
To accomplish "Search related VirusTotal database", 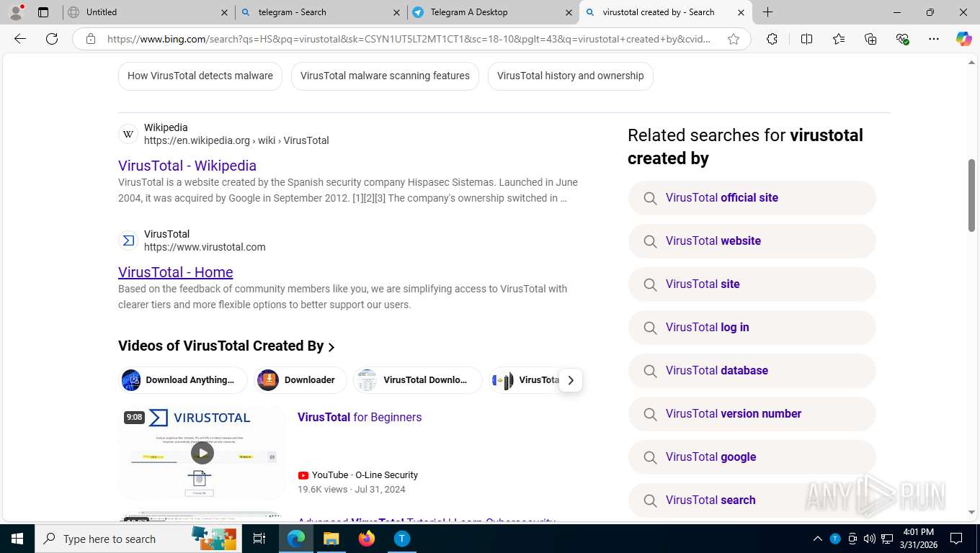I will [752, 371].
